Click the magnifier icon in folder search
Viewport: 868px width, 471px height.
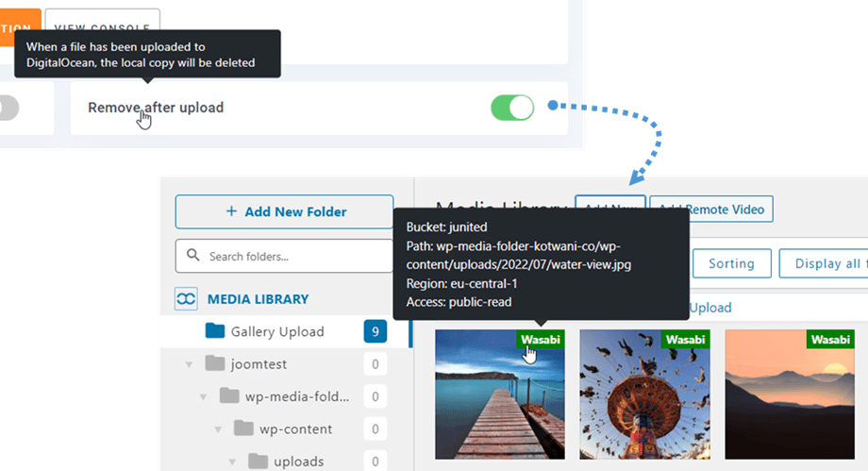[193, 256]
